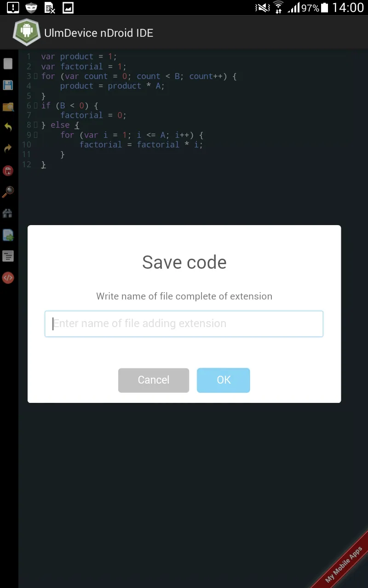This screenshot has width=368, height=588.
Task: Click the 'Save code' dialog title
Action: pos(184,262)
